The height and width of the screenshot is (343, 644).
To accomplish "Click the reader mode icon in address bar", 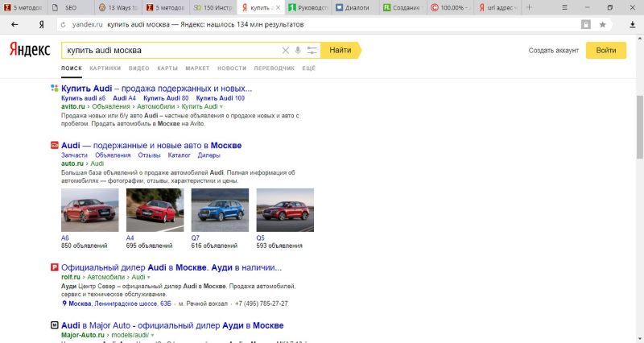I will click(586, 25).
